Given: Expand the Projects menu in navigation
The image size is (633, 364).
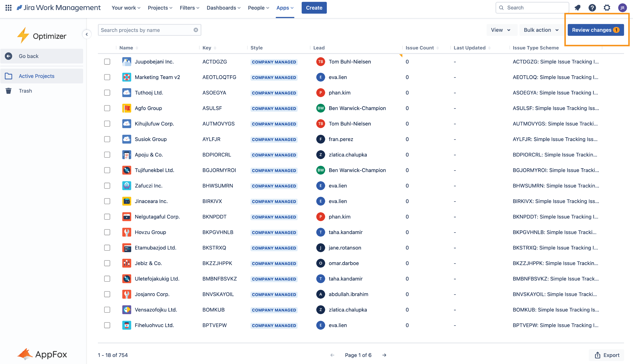Looking at the screenshot, I should pyautogui.click(x=160, y=8).
